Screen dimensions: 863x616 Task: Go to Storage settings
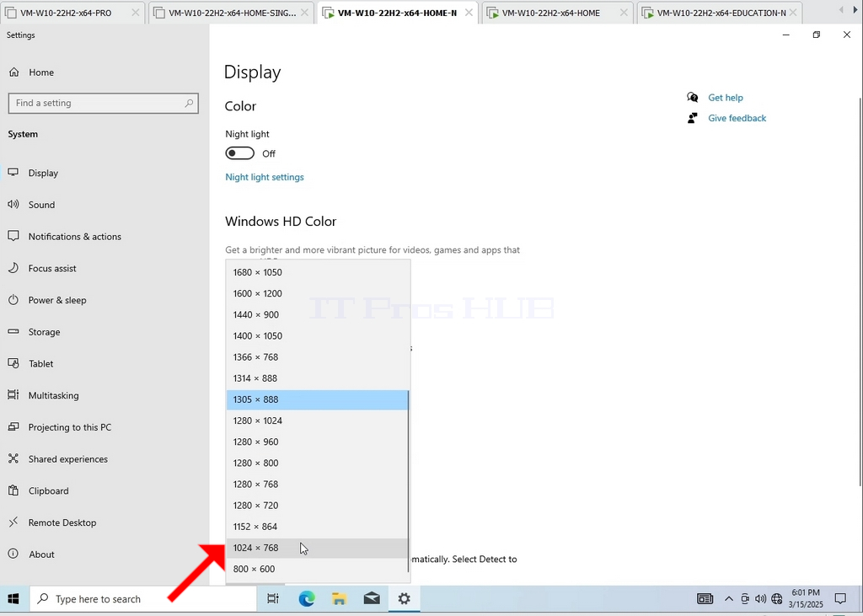[105, 332]
